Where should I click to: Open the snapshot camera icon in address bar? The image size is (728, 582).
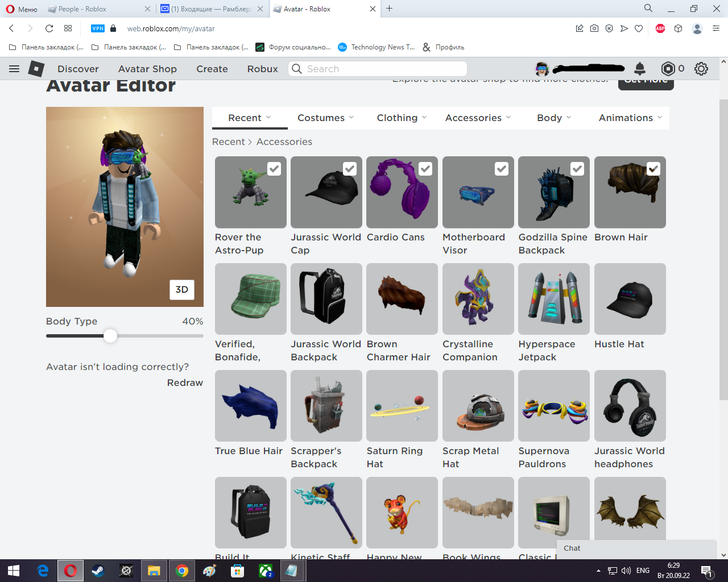[594, 28]
